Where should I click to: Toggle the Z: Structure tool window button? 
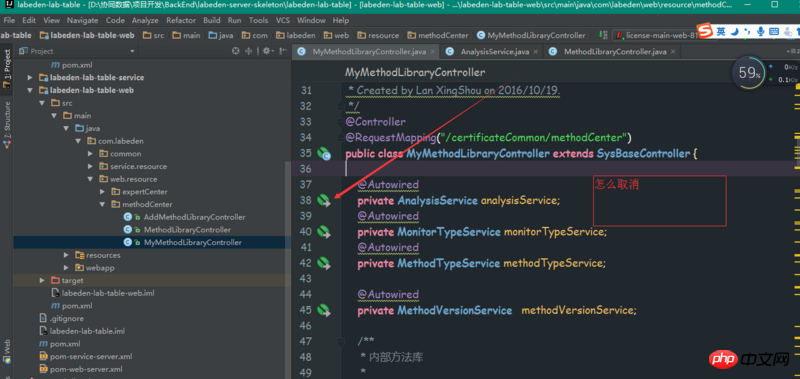(7, 124)
